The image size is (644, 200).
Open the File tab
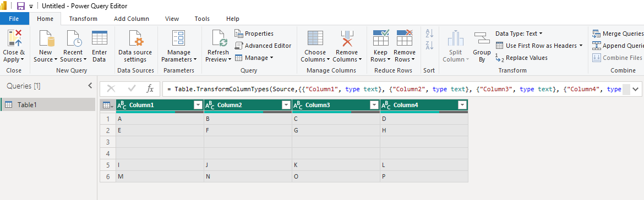point(14,19)
